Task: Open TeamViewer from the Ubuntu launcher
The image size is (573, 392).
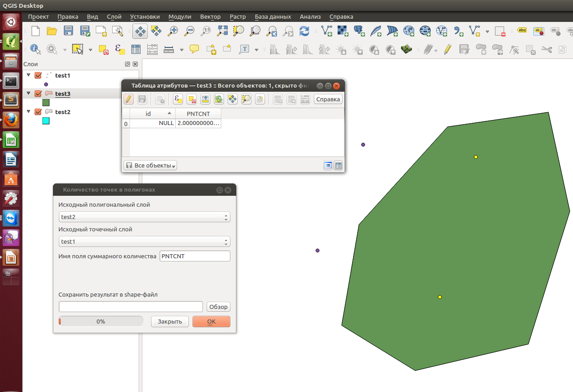Action: click(x=11, y=219)
